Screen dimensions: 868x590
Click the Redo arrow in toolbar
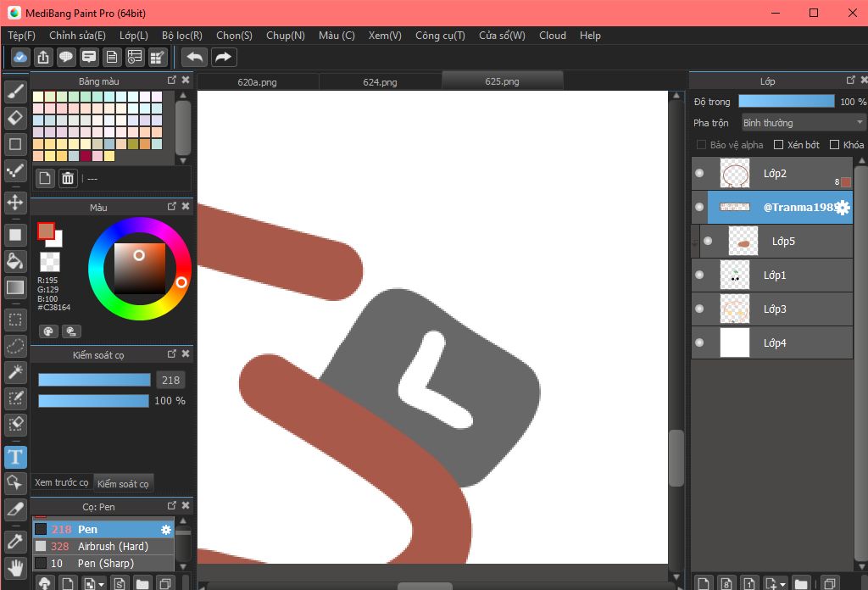click(223, 57)
